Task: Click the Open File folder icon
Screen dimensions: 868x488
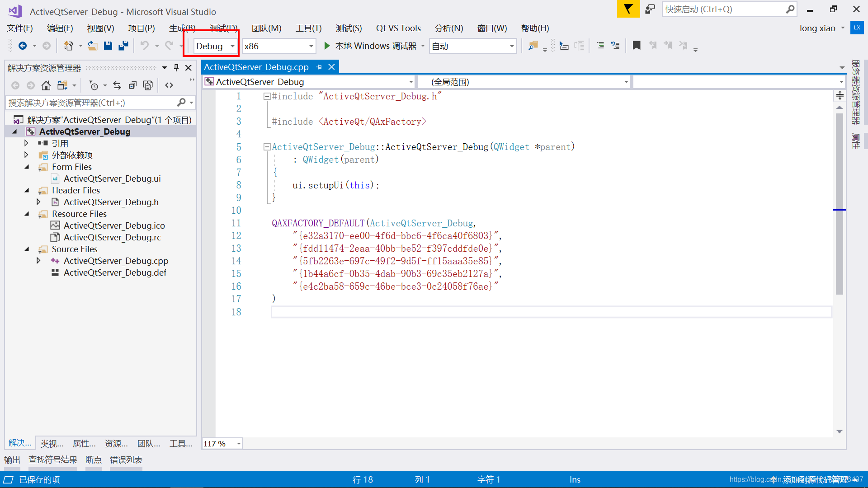Action: (x=92, y=46)
